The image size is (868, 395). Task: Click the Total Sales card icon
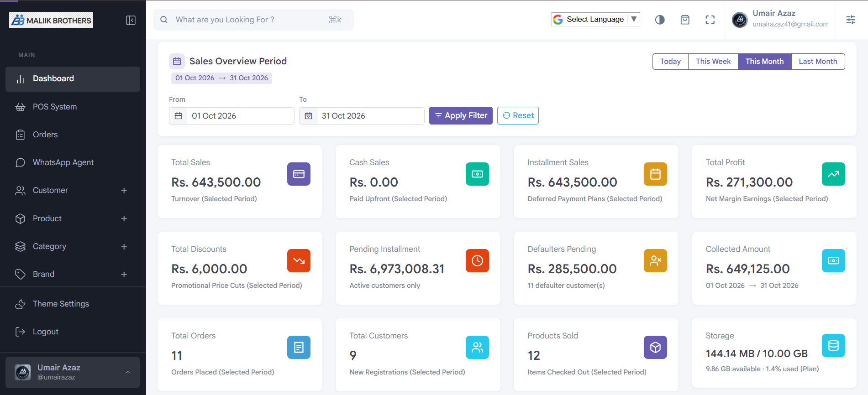pos(299,174)
